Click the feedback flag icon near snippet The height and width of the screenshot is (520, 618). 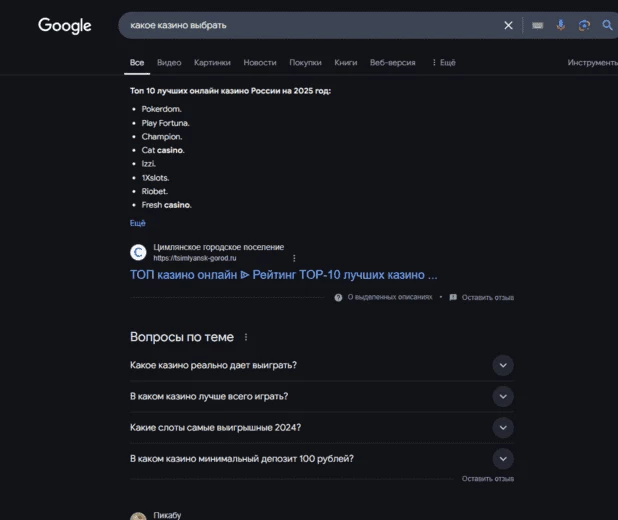click(x=453, y=297)
